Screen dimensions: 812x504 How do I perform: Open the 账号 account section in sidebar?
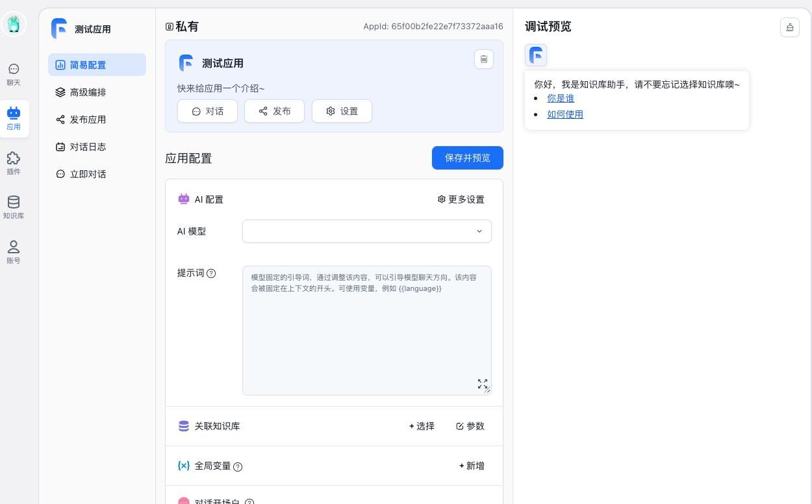(x=14, y=252)
